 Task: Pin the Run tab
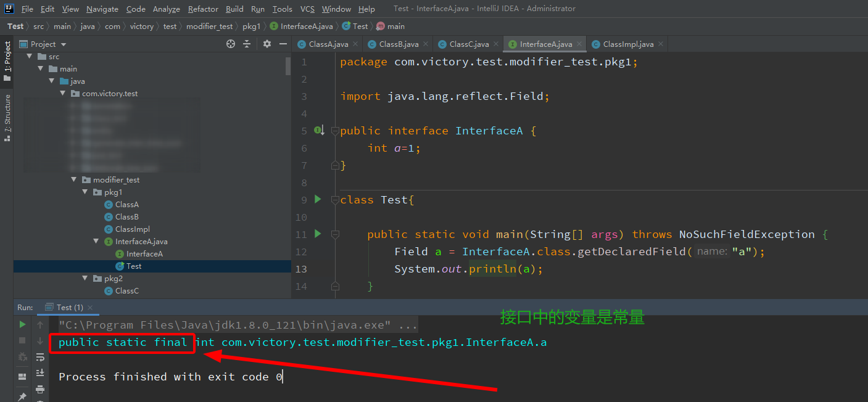pos(22,396)
